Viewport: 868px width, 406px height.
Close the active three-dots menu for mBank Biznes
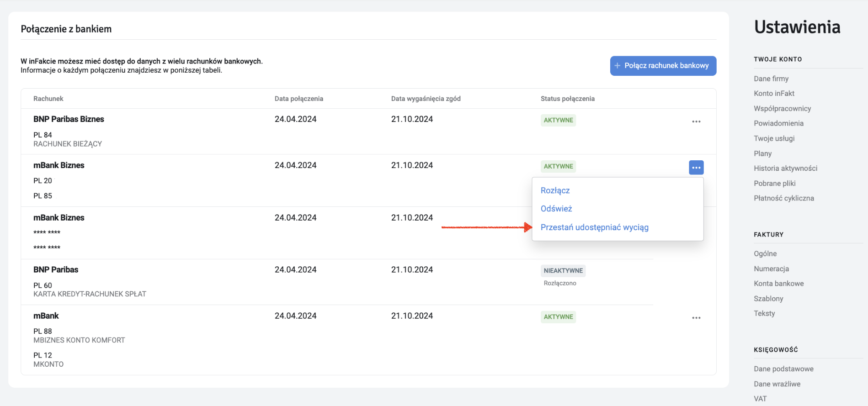[x=696, y=168]
